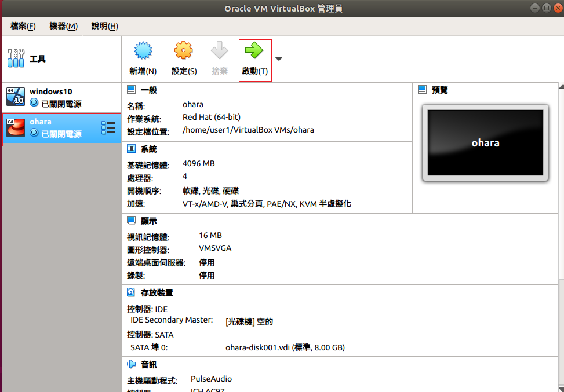Open the 音訊 section header
The image size is (564, 392).
(149, 365)
